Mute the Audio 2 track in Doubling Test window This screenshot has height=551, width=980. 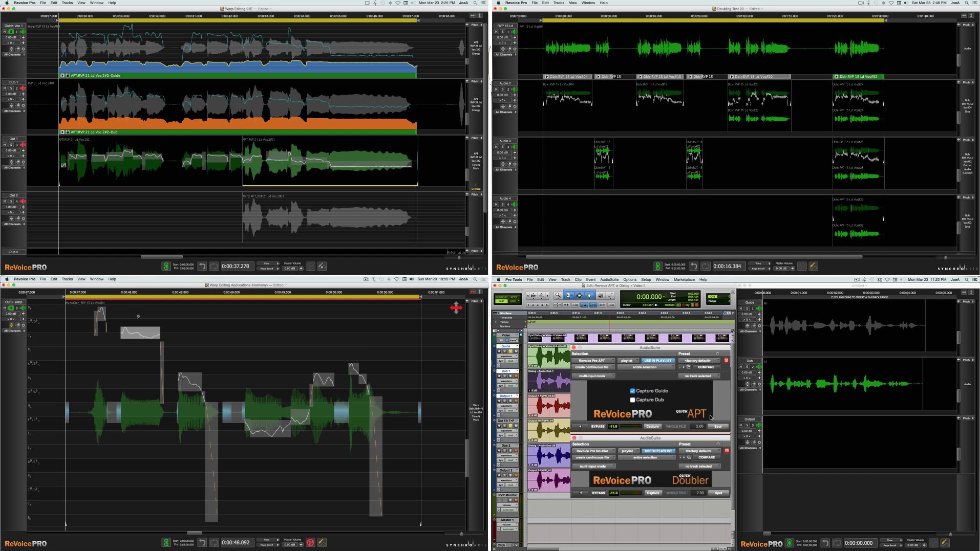(x=496, y=89)
